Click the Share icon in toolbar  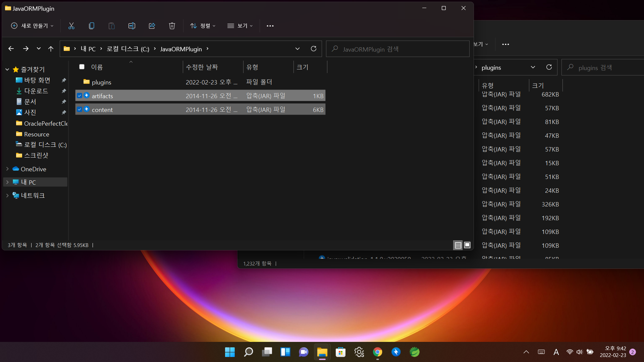[x=152, y=26]
